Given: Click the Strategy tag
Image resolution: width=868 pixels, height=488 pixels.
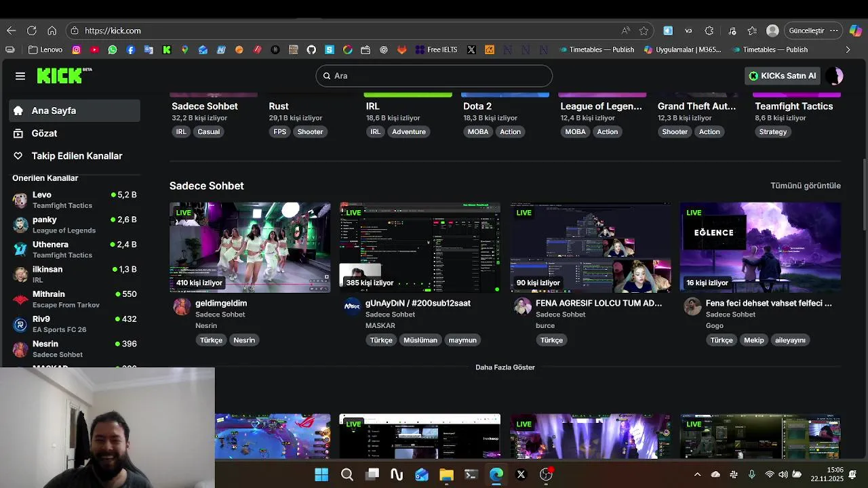Looking at the screenshot, I should coord(773,131).
